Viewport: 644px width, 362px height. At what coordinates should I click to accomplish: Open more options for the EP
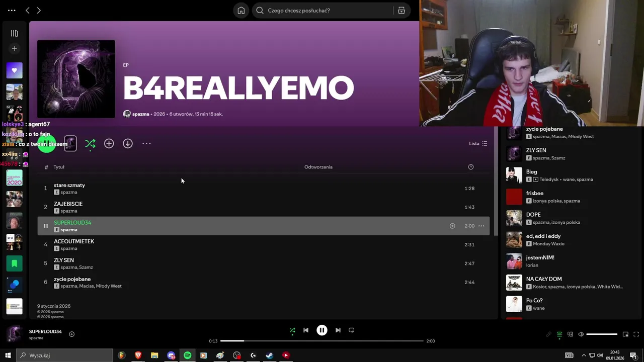(x=146, y=144)
